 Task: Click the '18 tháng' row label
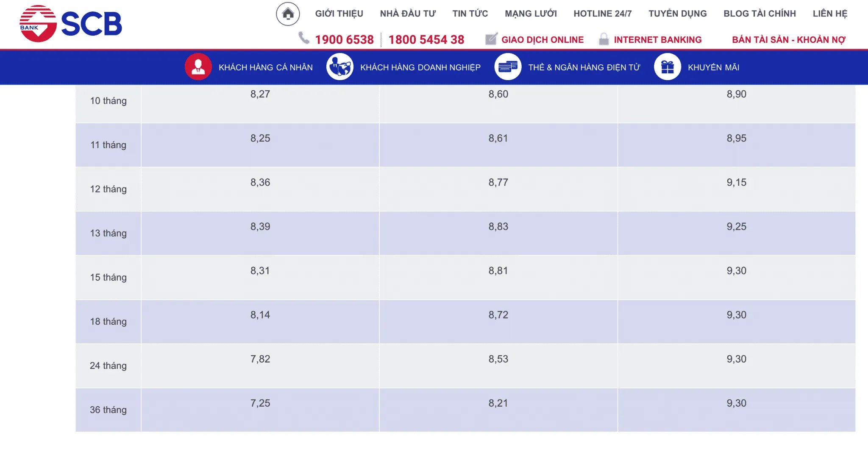coord(108,321)
